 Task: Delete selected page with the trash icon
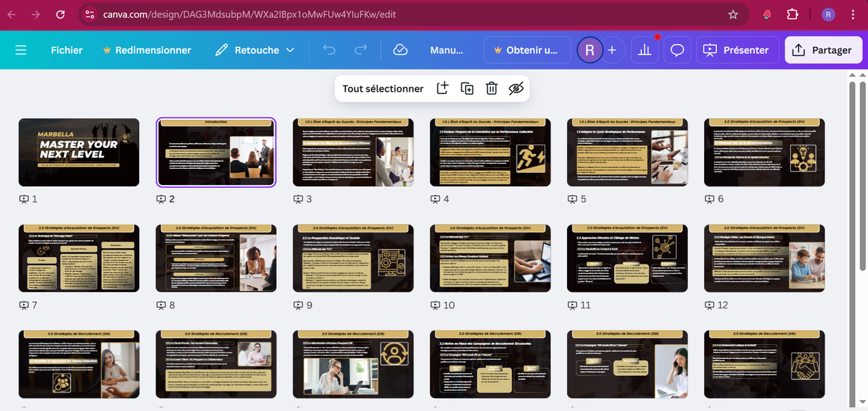point(491,88)
